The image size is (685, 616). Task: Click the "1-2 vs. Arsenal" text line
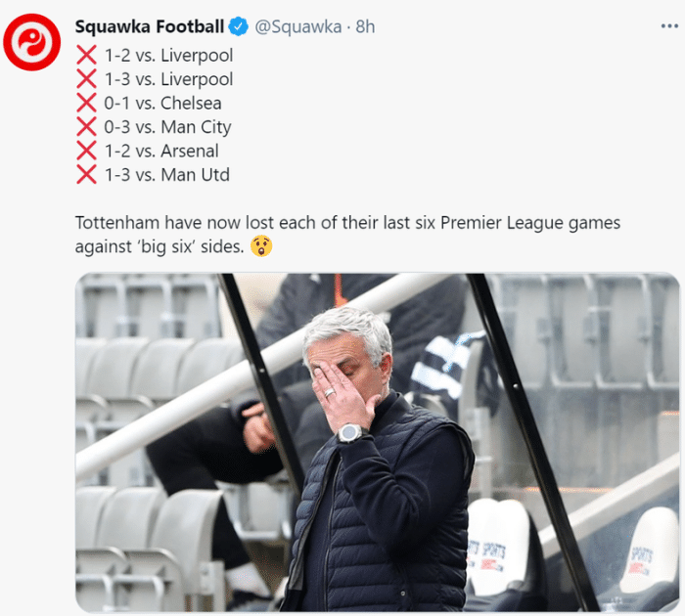(161, 152)
